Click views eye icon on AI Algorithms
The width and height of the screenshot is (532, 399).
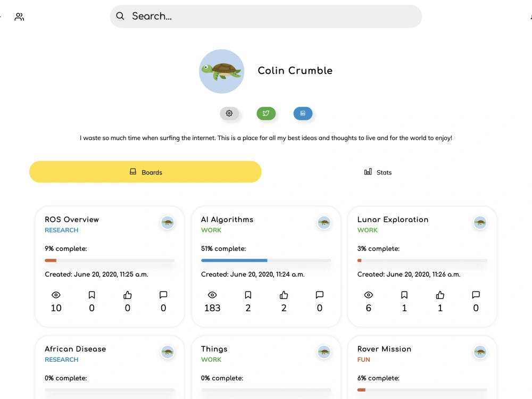pos(212,295)
